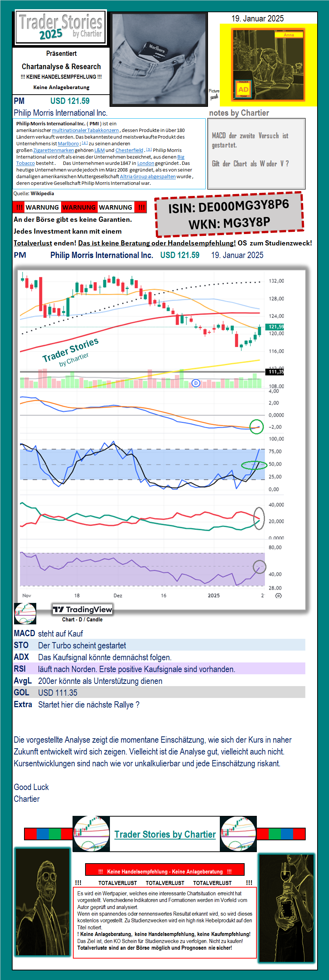
Task: Open the 'Zigarettenmarken' link
Action: tap(54, 150)
